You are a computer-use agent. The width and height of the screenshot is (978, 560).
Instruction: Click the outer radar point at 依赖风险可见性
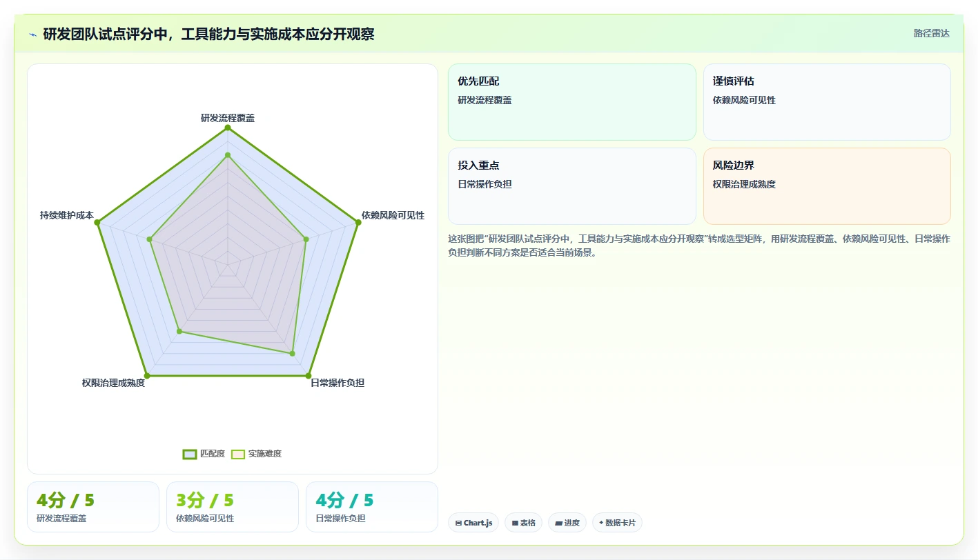pos(358,222)
